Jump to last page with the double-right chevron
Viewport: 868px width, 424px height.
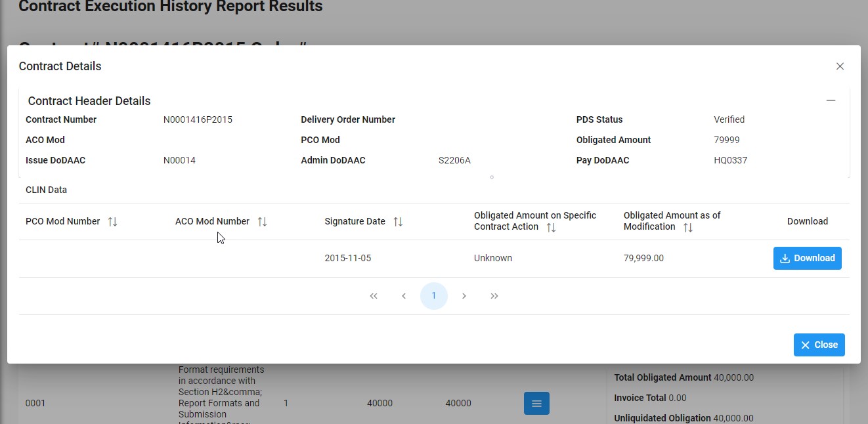494,296
